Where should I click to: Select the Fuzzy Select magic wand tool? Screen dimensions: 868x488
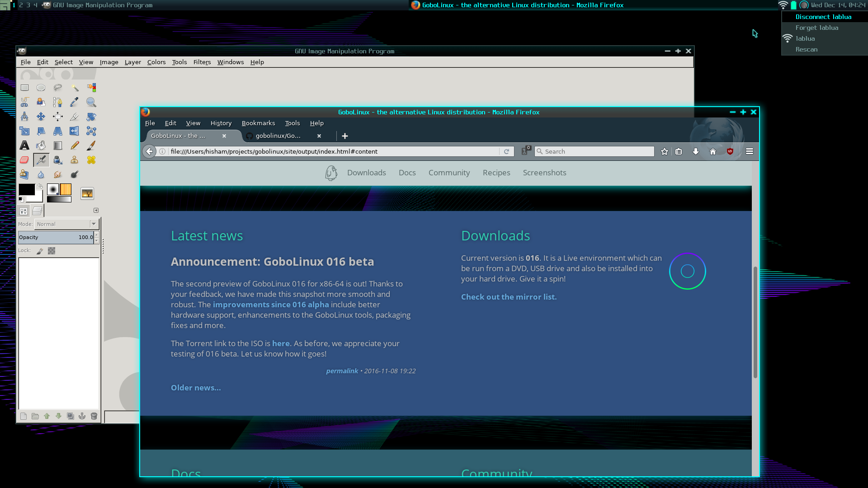tap(75, 88)
